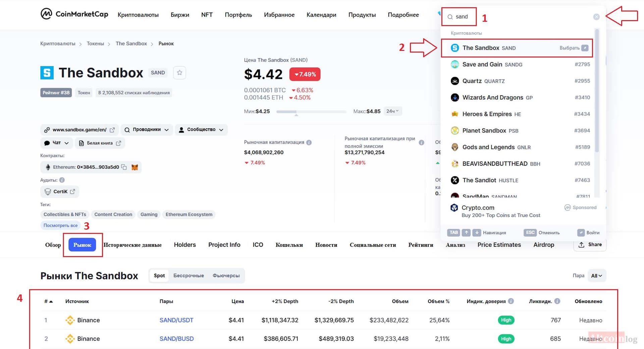Select the Spot market type toggle
644x349 pixels.
[159, 276]
